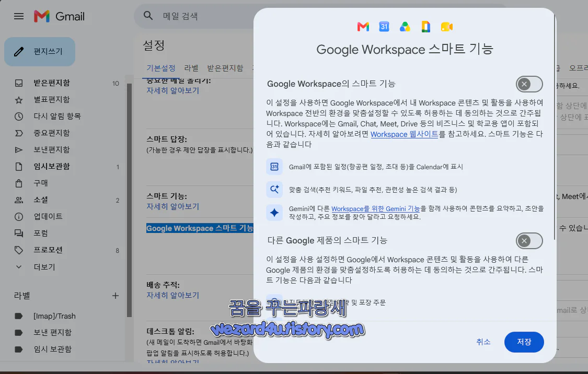Image resolution: width=588 pixels, height=374 pixels.
Task: Click 자세히 알아보기 under 중요한 메일 올리기
Action: (x=173, y=91)
